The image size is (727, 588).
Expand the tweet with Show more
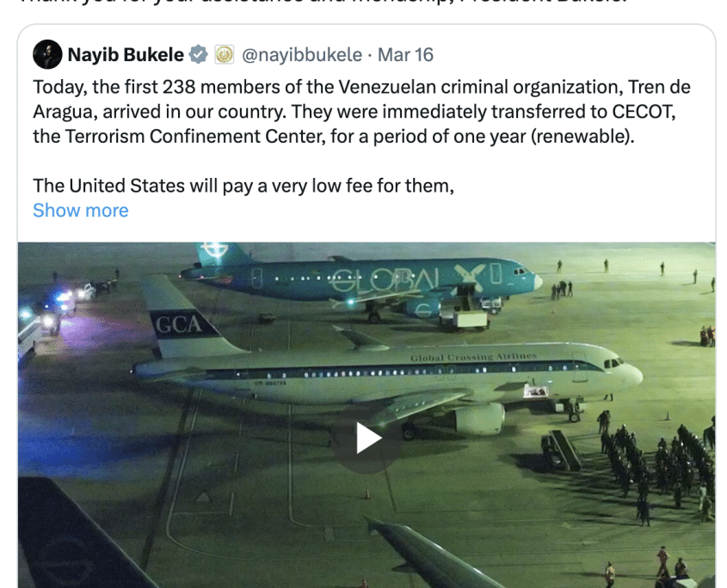(80, 211)
